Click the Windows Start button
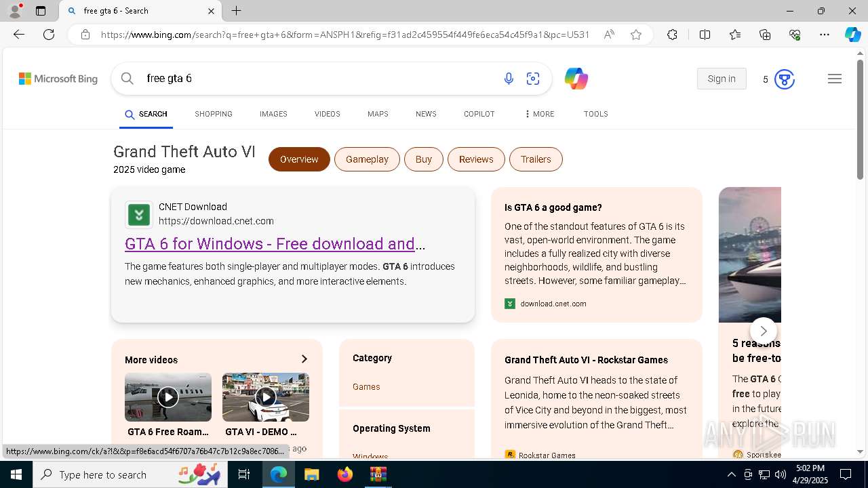The height and width of the screenshot is (488, 868). pyautogui.click(x=16, y=474)
